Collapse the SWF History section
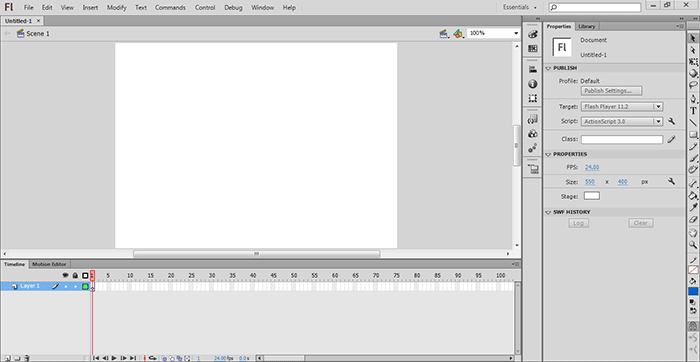The image size is (700, 362). click(x=548, y=212)
